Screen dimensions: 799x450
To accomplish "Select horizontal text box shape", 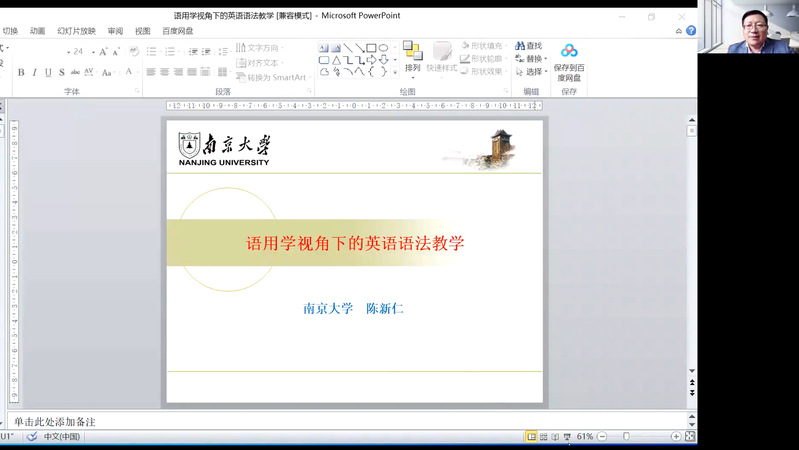I will (324, 48).
